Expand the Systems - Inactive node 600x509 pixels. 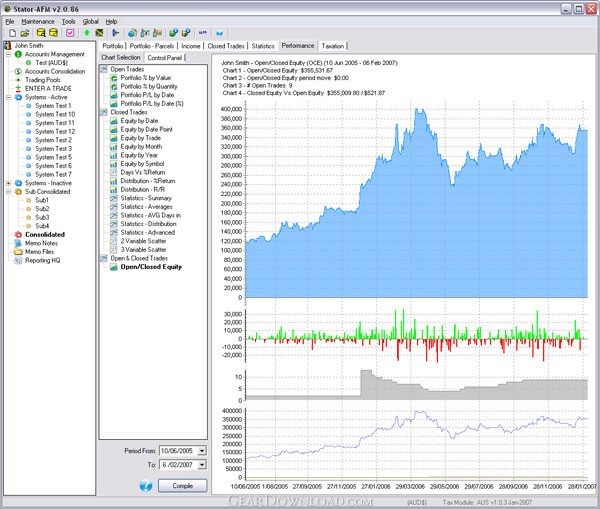8,183
